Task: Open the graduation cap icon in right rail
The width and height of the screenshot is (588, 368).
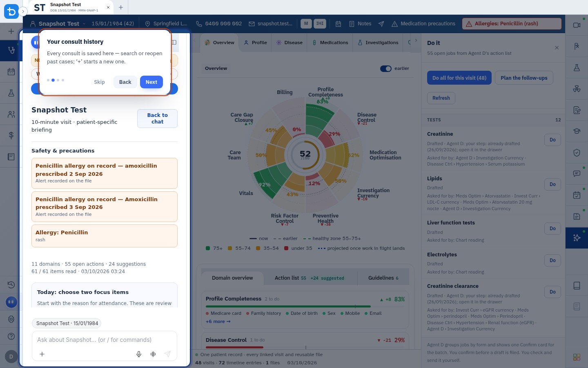Action: pos(577,131)
